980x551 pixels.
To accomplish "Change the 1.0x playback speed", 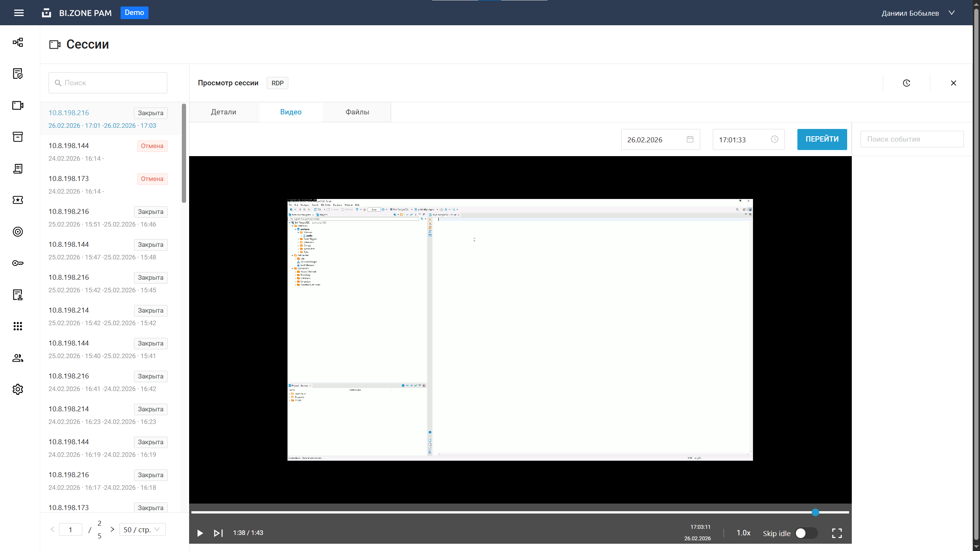I will [x=743, y=533].
